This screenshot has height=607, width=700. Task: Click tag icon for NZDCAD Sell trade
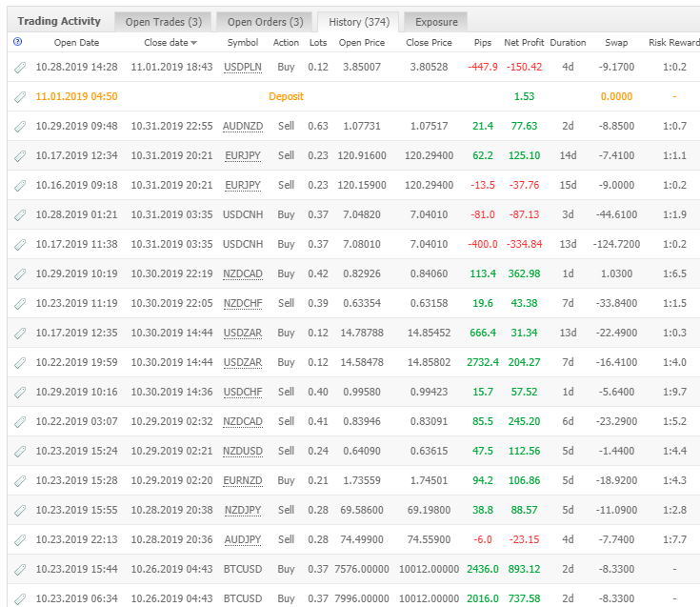(x=20, y=422)
